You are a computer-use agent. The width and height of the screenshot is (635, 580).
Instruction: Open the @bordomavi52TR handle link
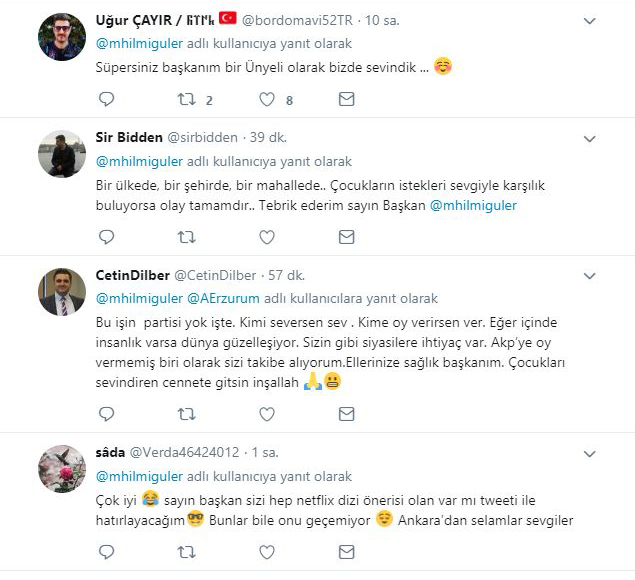pyautogui.click(x=297, y=20)
